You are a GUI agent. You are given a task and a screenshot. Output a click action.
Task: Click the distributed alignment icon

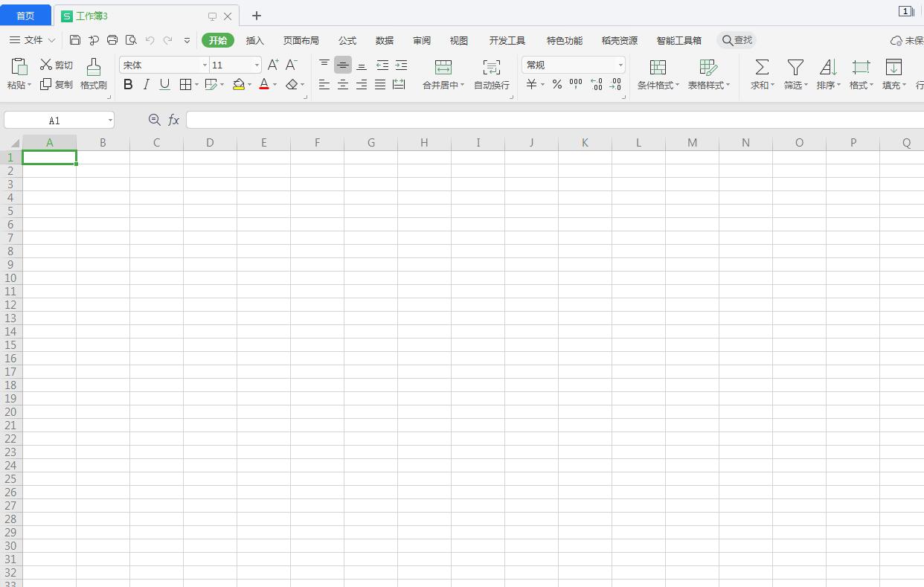[x=399, y=85]
